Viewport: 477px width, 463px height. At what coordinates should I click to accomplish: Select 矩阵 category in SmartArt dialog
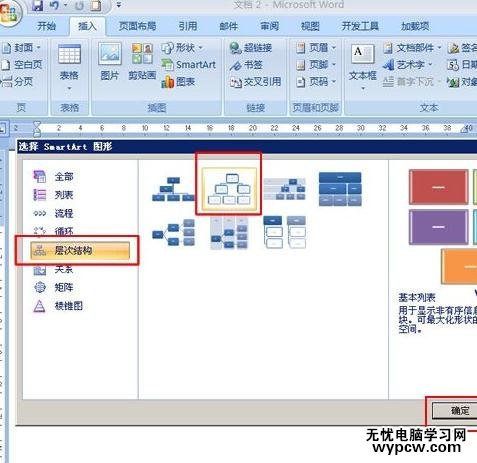point(53,287)
